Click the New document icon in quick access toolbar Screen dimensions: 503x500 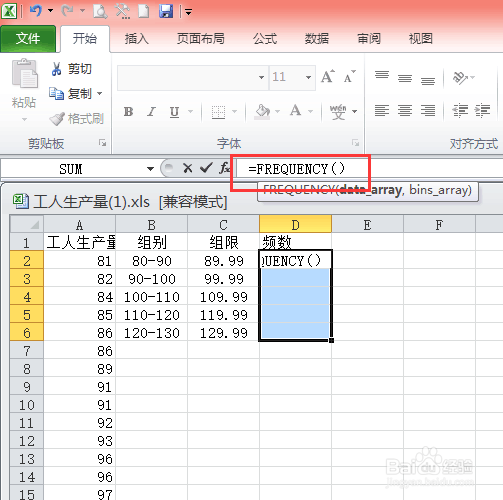pyautogui.click(x=144, y=11)
